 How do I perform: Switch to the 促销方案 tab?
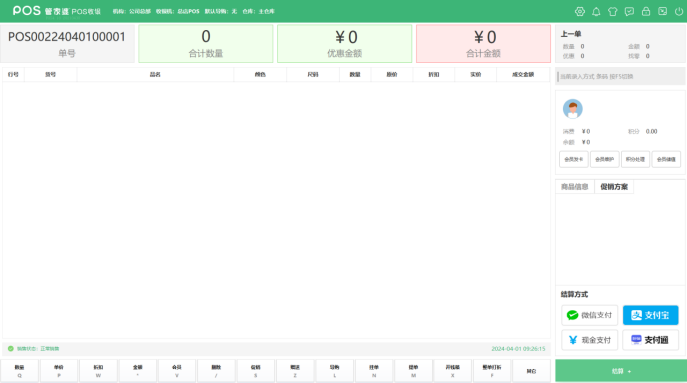(614, 187)
